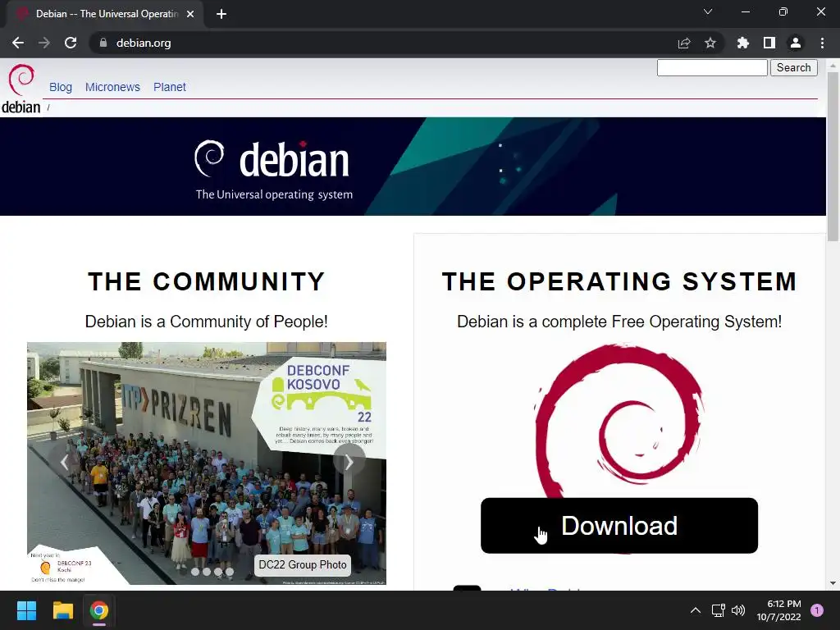Image resolution: width=840 pixels, height=630 pixels.
Task: Open the Planet link
Action: click(169, 87)
